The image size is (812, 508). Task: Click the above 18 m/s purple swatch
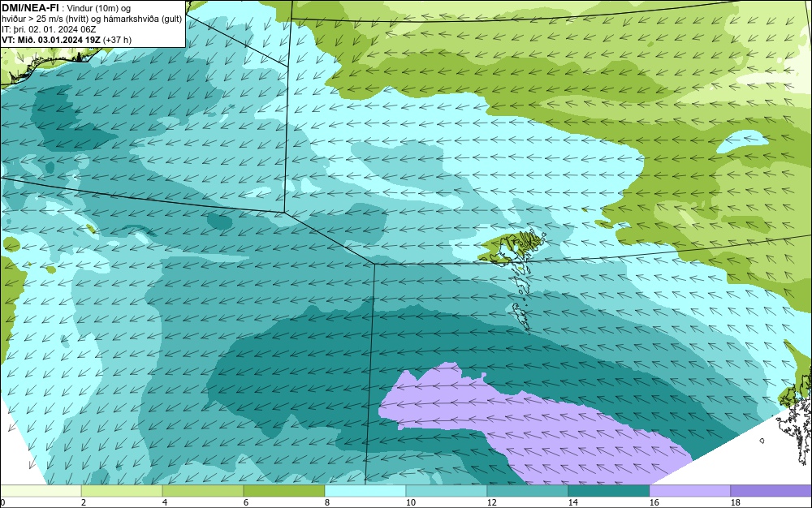coord(771,491)
